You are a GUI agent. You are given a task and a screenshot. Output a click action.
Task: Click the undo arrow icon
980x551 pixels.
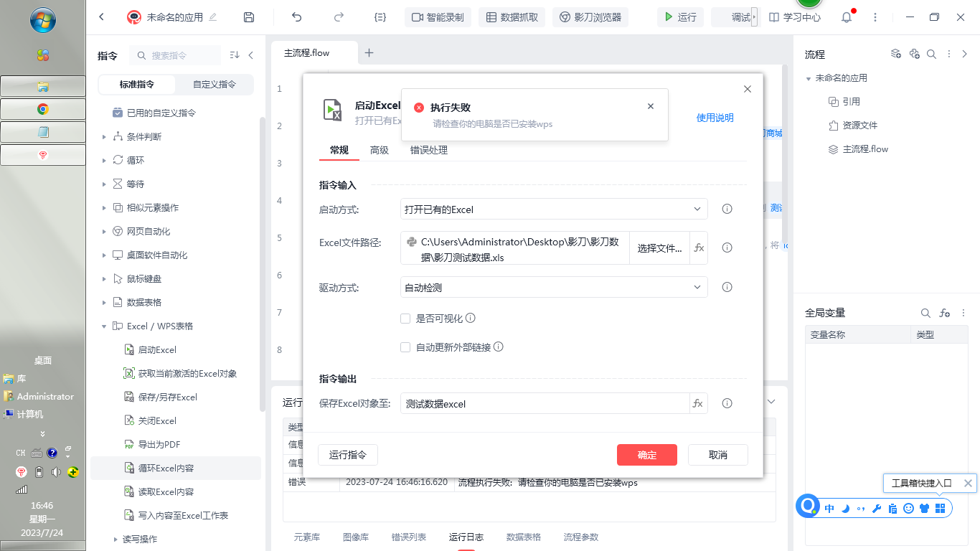click(297, 17)
